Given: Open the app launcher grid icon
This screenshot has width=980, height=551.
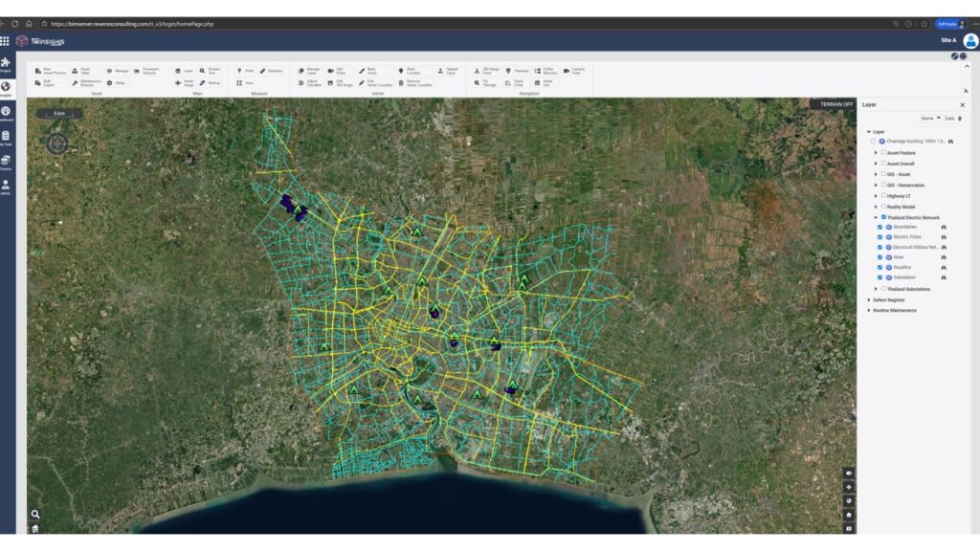Looking at the screenshot, I should click(x=5, y=41).
